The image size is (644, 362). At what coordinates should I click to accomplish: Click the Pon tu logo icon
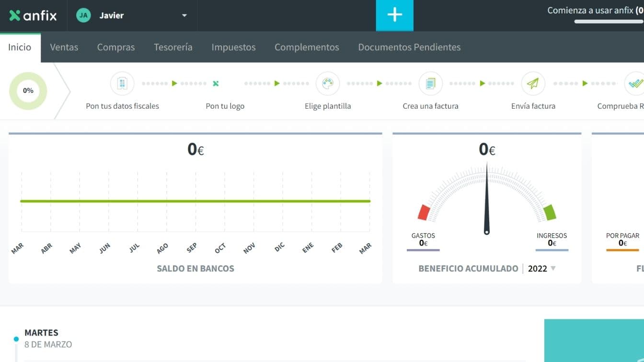(216, 83)
